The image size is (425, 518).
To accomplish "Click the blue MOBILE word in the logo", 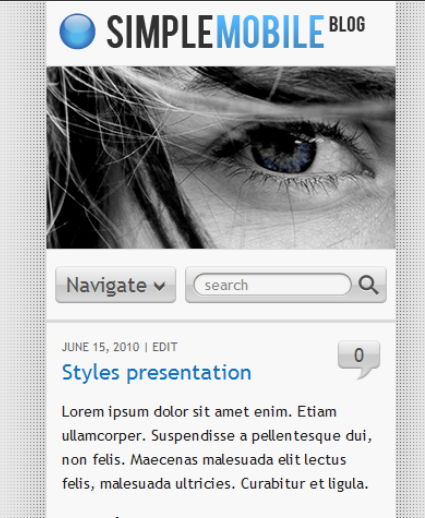I will pos(270,32).
